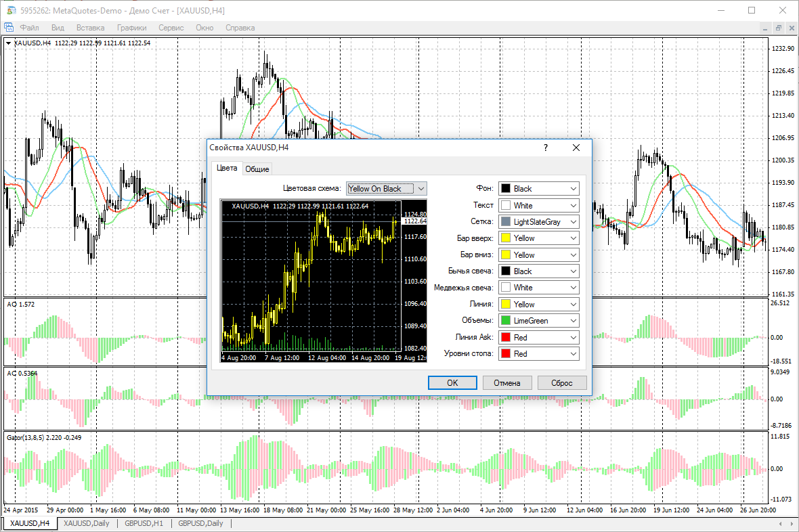The height and width of the screenshot is (532, 799).
Task: Open the Графики menu
Action: (x=131, y=28)
